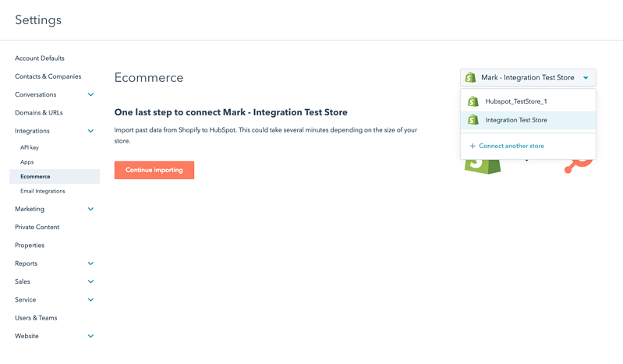623x364 pixels.
Task: Collapse the Integrations sidebar section
Action: click(x=90, y=131)
